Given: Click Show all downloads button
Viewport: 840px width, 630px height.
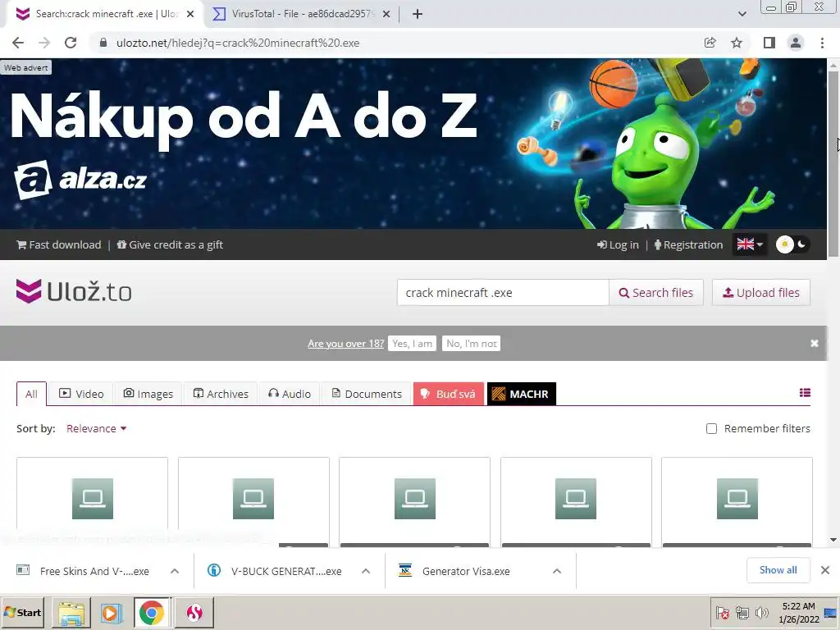Looking at the screenshot, I should [778, 570].
